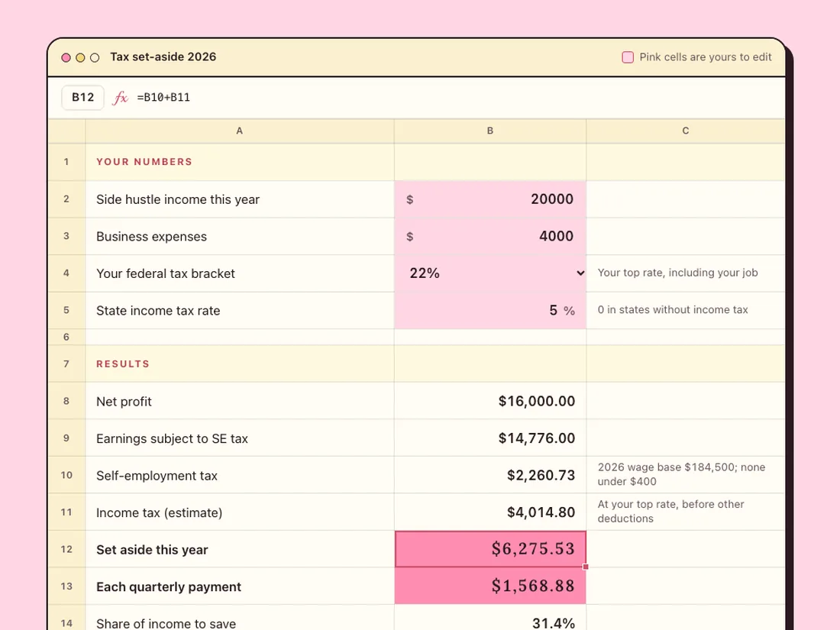Click the fx formula icon
The width and height of the screenshot is (840, 630).
pos(120,98)
